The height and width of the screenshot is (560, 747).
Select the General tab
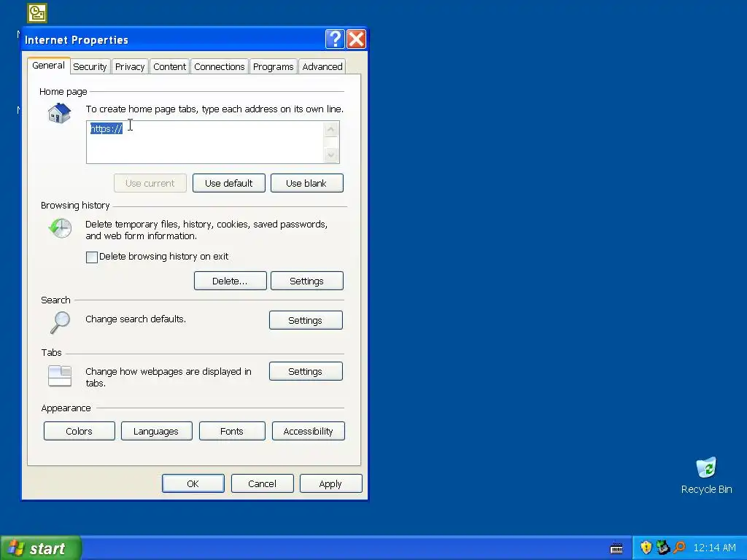49,66
